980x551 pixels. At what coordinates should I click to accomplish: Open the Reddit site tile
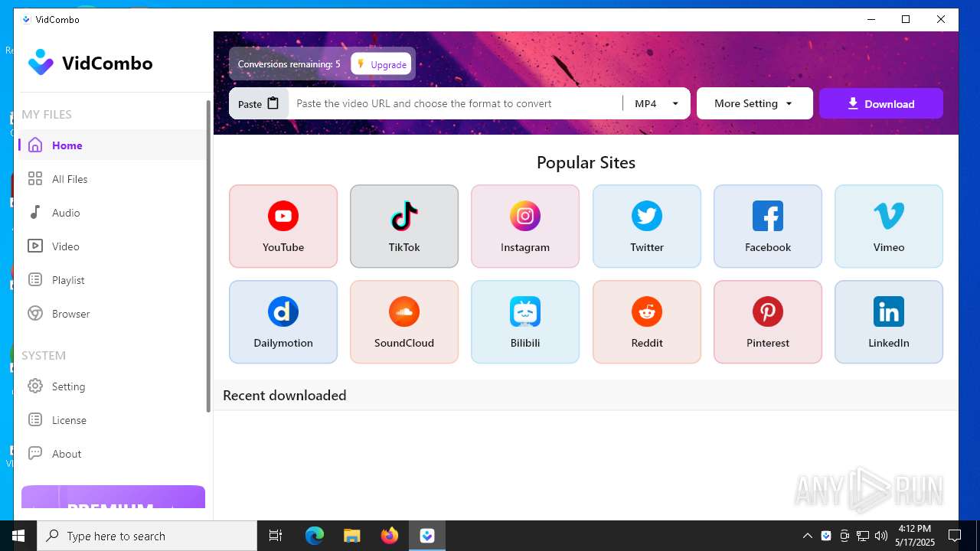[647, 321]
